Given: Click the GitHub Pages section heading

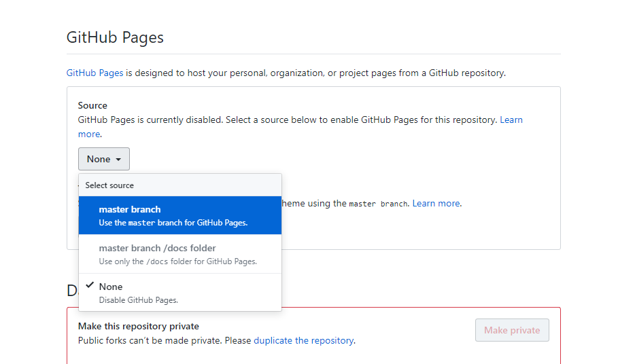Looking at the screenshot, I should (x=115, y=37).
